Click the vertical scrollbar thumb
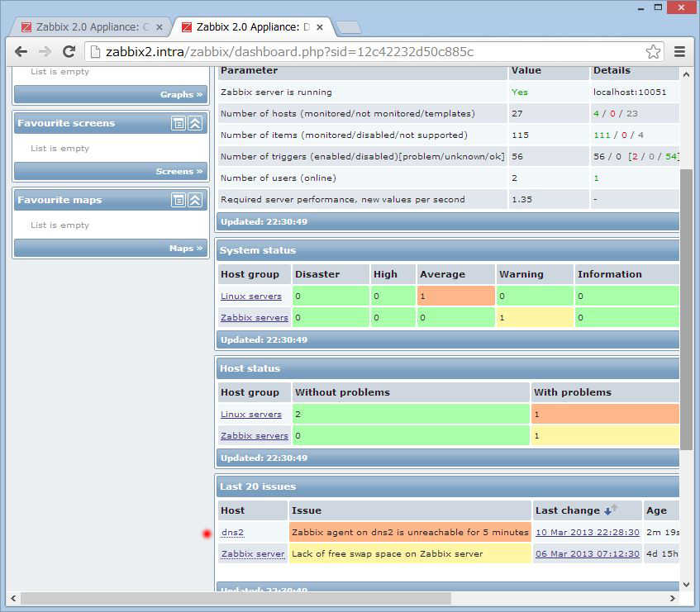The width and height of the screenshot is (700, 612). (686, 309)
